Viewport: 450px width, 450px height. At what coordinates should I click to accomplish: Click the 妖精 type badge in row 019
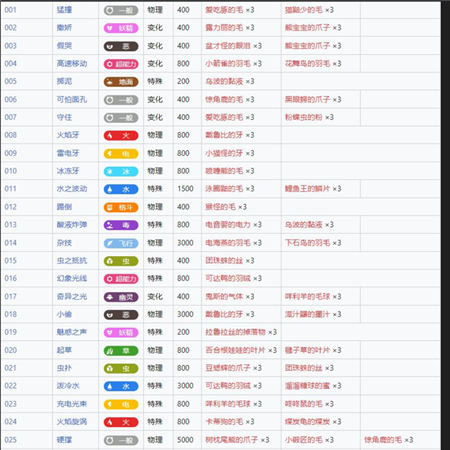121,332
